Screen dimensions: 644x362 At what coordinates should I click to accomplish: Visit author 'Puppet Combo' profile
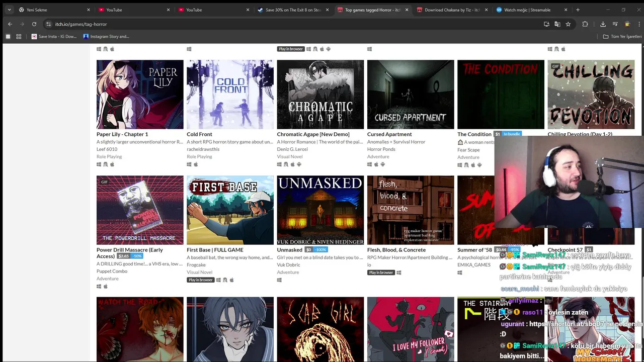coord(112,271)
